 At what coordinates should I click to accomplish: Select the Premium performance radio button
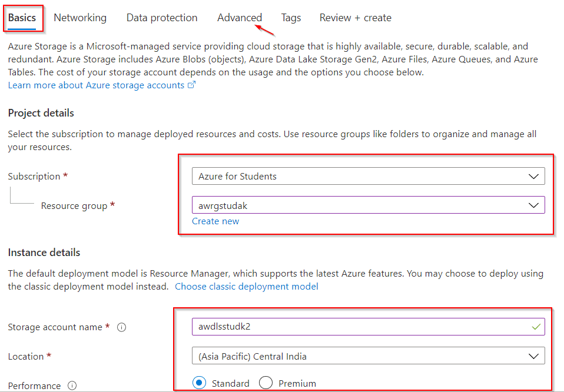pos(266,383)
